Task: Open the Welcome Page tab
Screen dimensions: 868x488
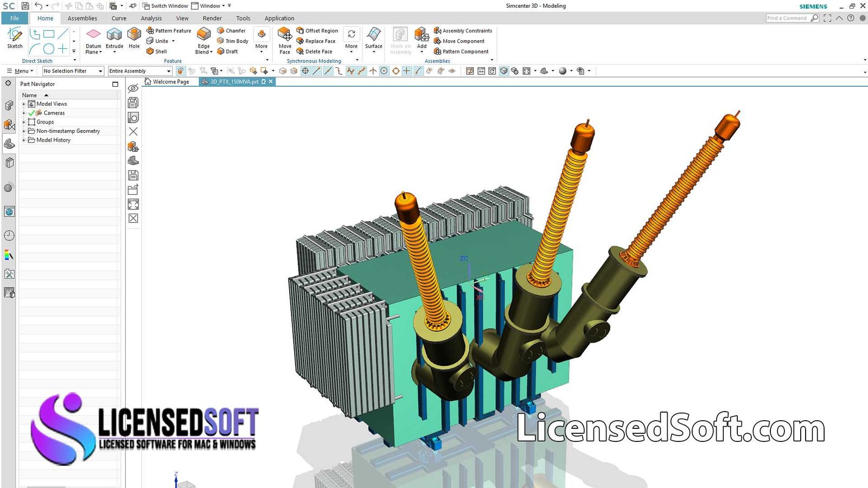Action: tap(167, 81)
